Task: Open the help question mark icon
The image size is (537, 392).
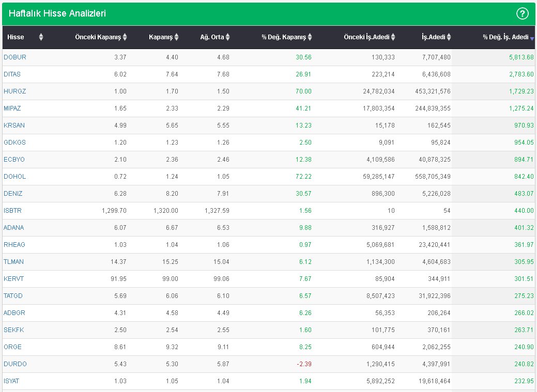Action: tap(523, 14)
